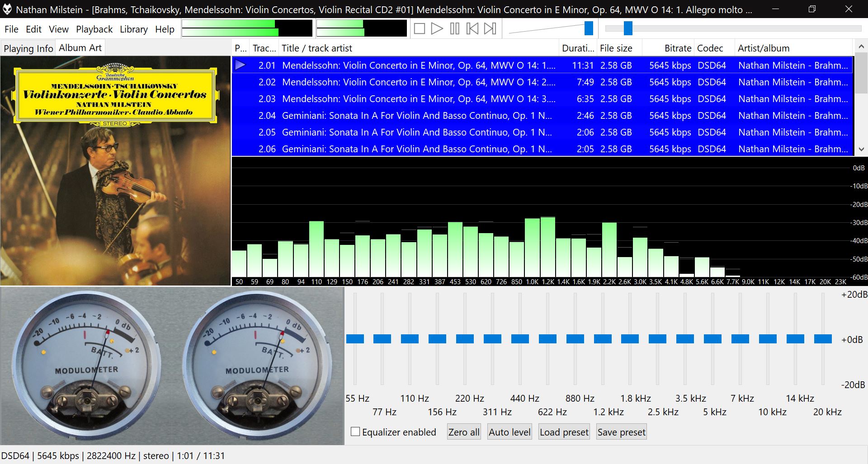Image resolution: width=868 pixels, height=464 pixels.
Task: Sort playlist by Artist/album column header
Action: click(x=793, y=48)
